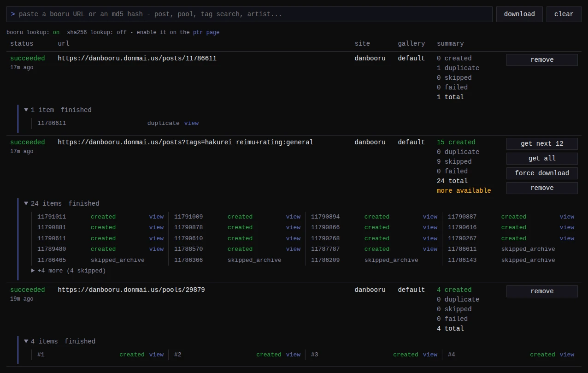The image size is (588, 373).
Task: View created item 11791011
Action: [156, 217]
